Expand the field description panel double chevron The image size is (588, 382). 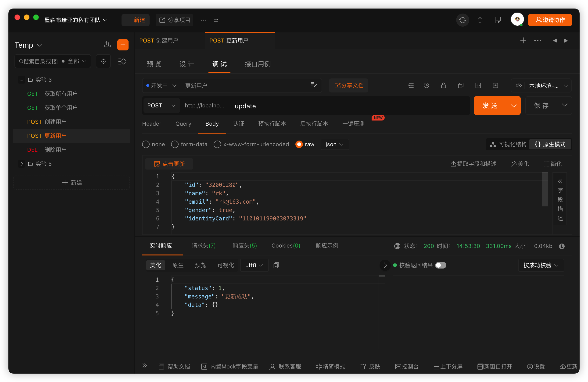560,182
